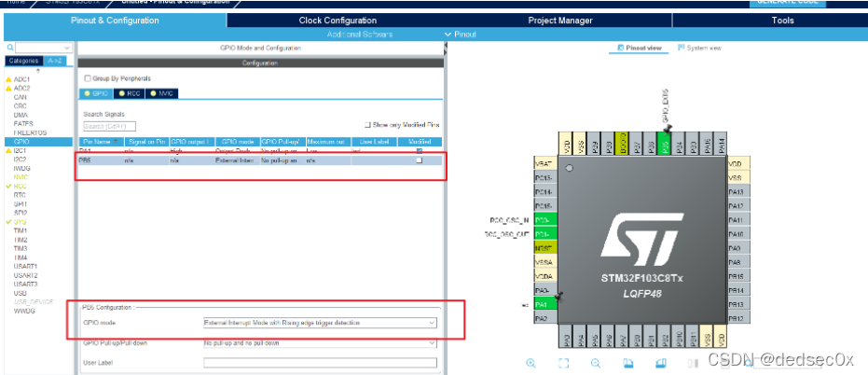The image size is (868, 375).
Task: Sort the table by GPIO mode column
Action: point(237,142)
